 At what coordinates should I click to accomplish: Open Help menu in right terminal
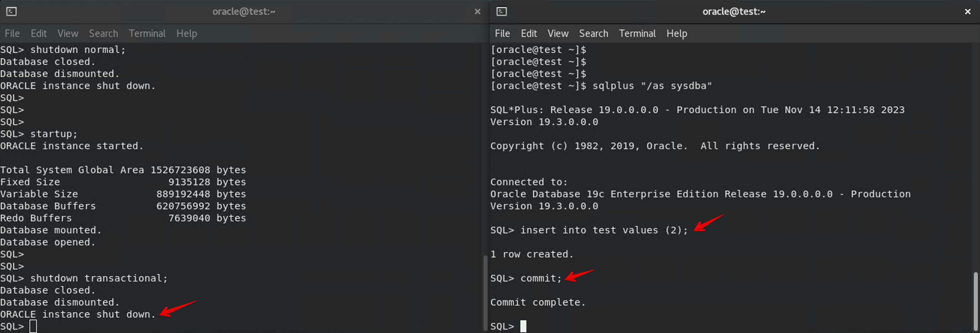click(x=676, y=33)
